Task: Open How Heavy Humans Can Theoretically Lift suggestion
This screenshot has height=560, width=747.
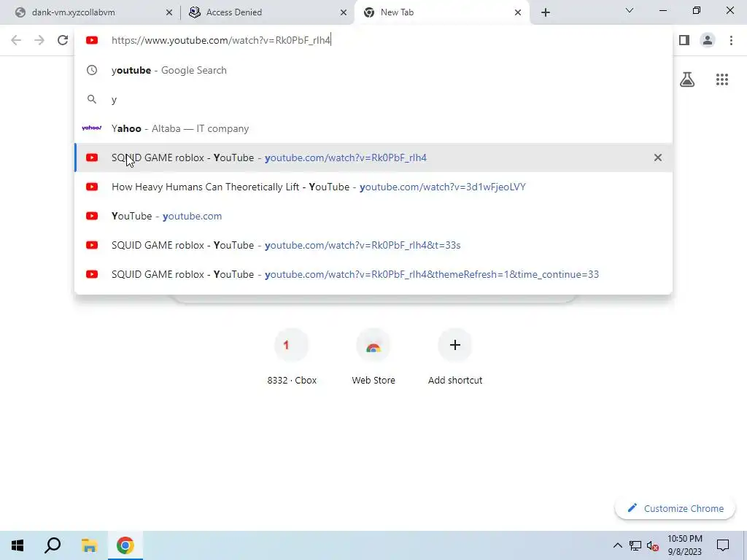Action: pyautogui.click(x=373, y=187)
